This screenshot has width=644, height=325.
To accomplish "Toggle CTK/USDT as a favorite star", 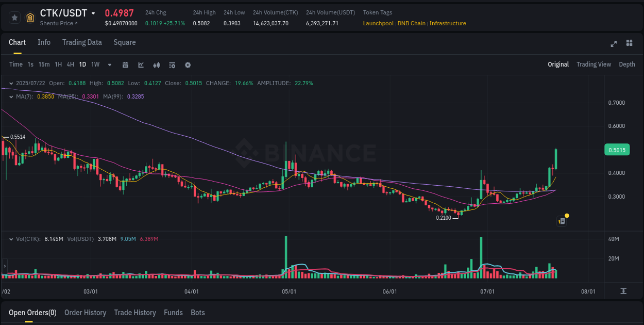I will click(x=14, y=17).
